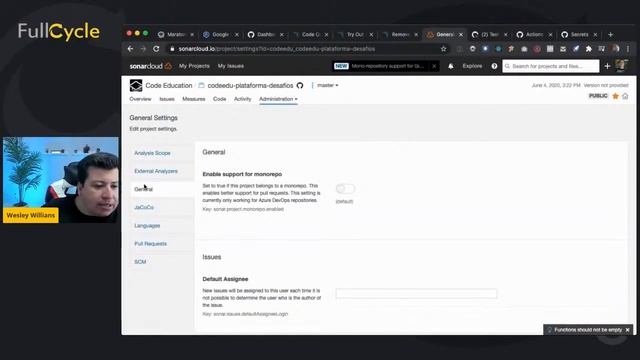This screenshot has width=640, height=360.
Task: Expand the Administration dropdown menu
Action: 278,99
